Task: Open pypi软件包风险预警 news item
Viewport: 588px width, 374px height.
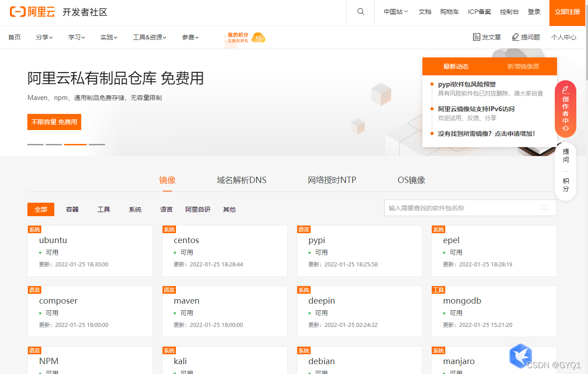Action: coord(467,84)
